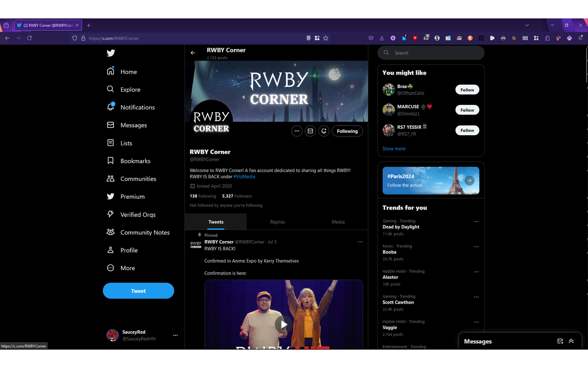Click the RWBY Corner profile picture
Viewport: 588px width, 368px height.
(211, 121)
